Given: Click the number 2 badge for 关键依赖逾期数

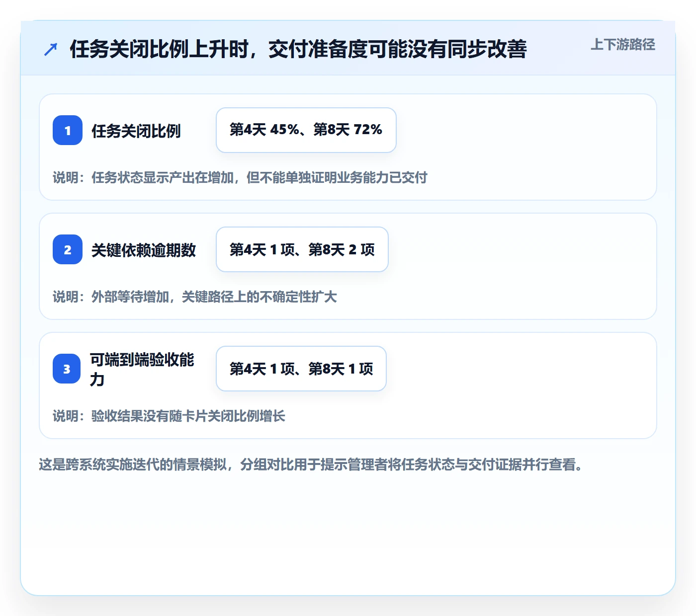Looking at the screenshot, I should pos(68,249).
